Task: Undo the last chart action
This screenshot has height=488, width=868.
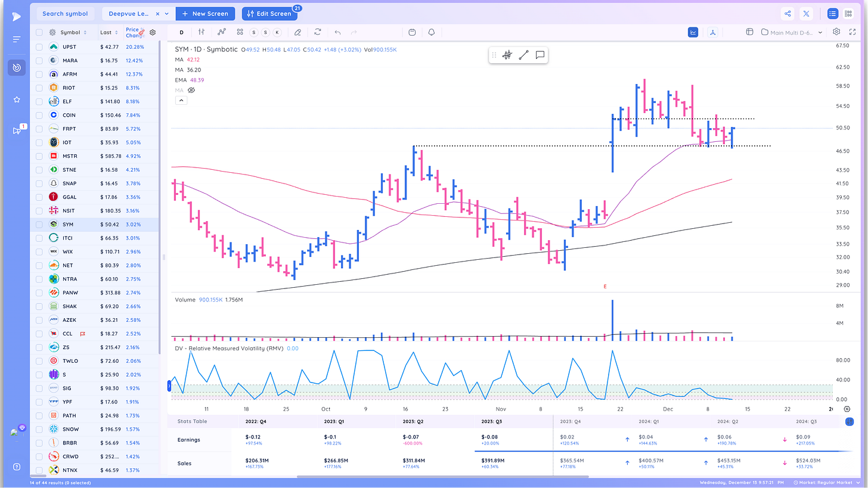Action: coord(338,32)
